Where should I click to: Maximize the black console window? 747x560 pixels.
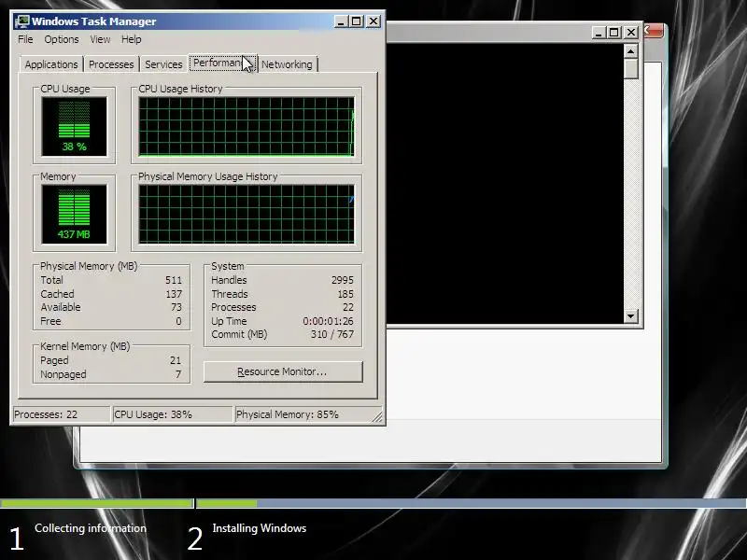614,33
